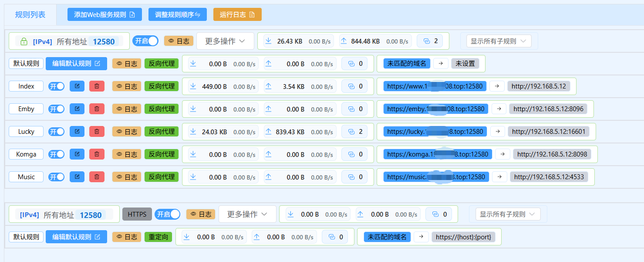Image resolution: width=644 pixels, height=262 pixels.
Task: Expand 显示所有子规则 dropdown in first rule
Action: pos(499,41)
